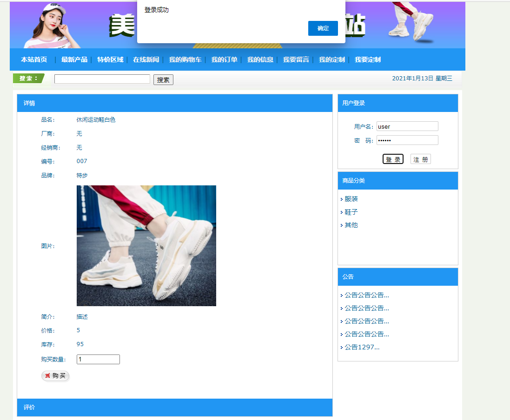Click the 购买 purchase button
Viewport: 510px width, 420px height.
55,376
